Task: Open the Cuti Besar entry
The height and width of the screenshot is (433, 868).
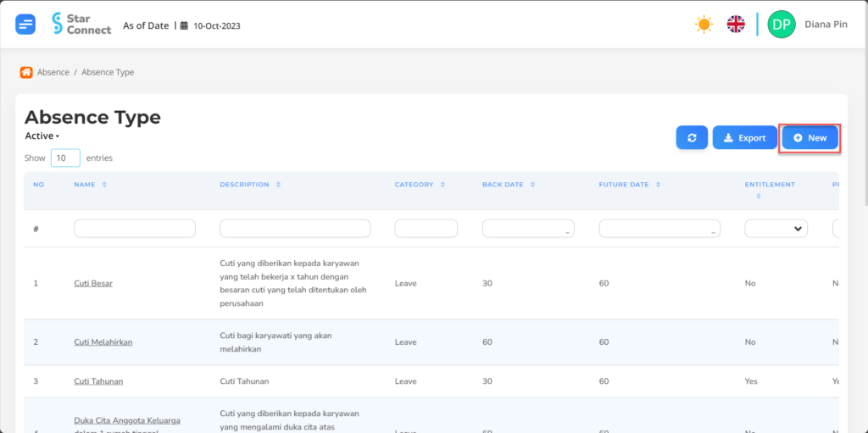Action: (93, 284)
